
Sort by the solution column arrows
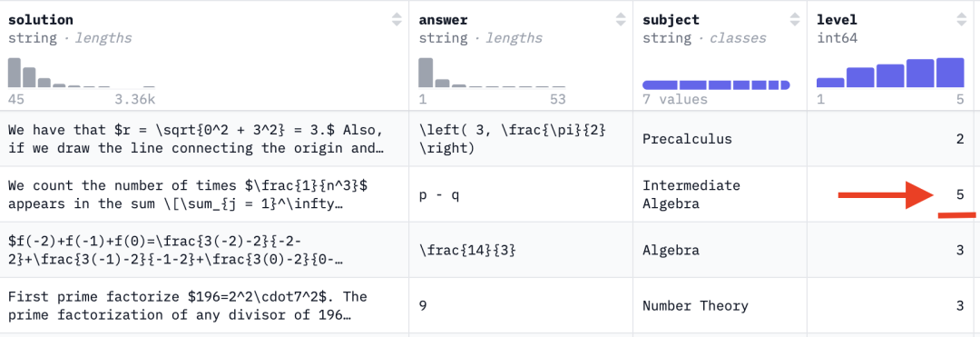point(397,19)
